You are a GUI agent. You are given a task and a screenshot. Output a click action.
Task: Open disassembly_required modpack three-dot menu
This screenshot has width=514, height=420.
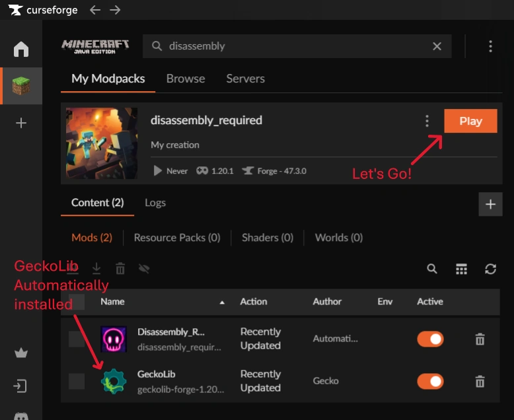click(x=427, y=121)
